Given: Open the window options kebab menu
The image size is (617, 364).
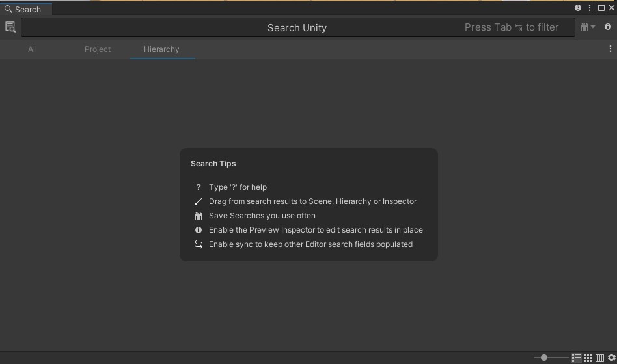Looking at the screenshot, I should tap(590, 8).
